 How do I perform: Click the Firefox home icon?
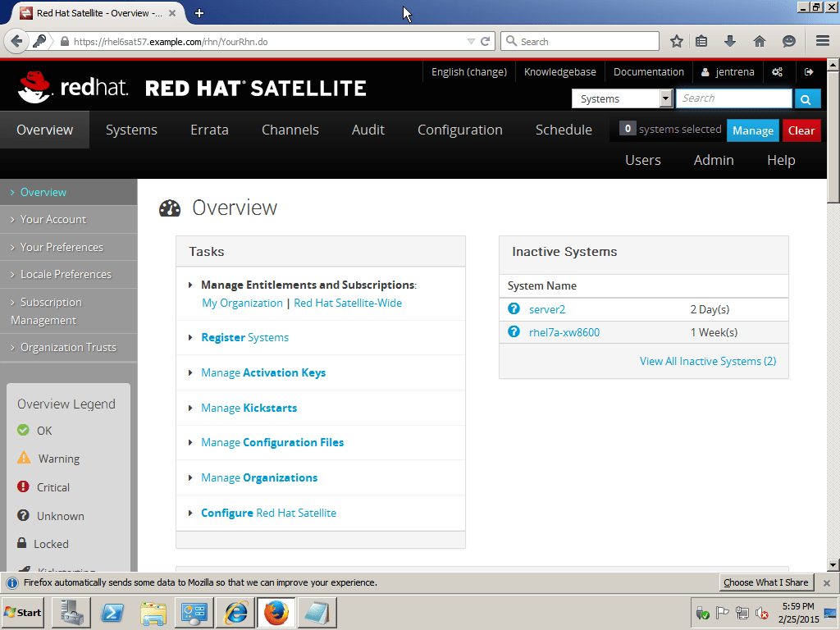[x=759, y=40]
